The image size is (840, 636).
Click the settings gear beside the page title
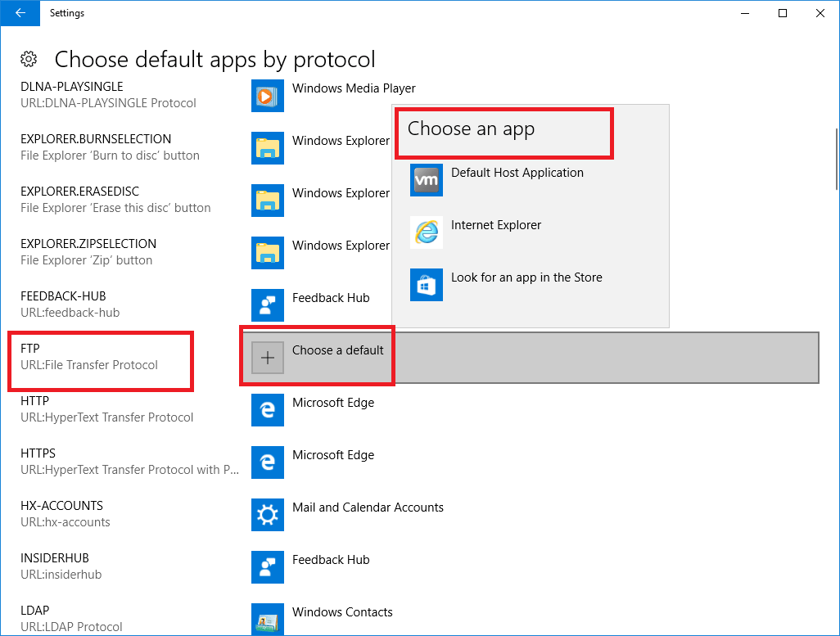(29, 58)
